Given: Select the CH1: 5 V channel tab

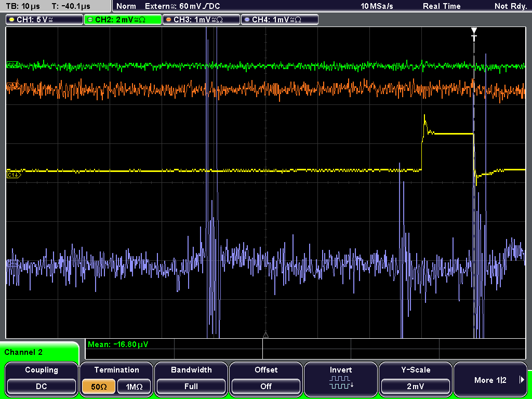Looking at the screenshot, I should 45,20.
